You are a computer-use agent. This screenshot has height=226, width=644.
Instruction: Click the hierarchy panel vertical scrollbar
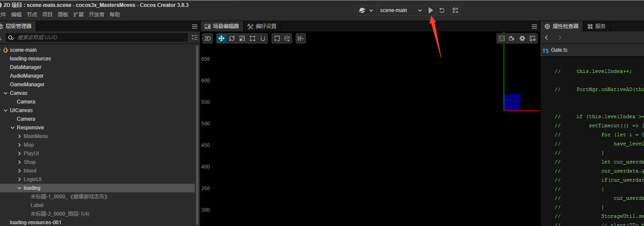pos(198,135)
